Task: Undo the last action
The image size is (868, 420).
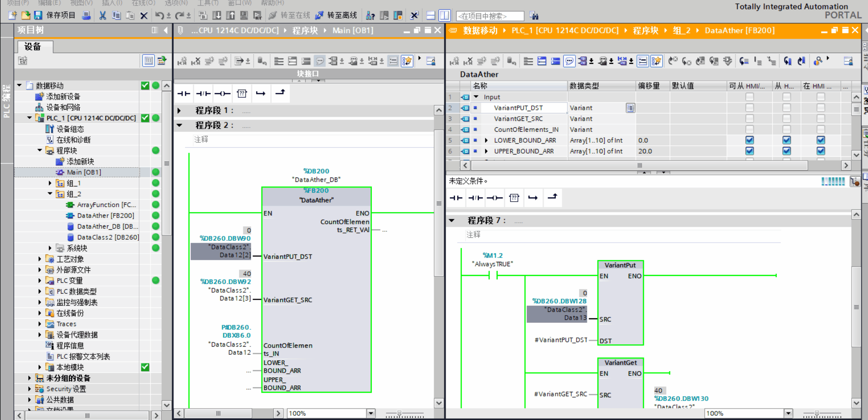Action: 159,16
